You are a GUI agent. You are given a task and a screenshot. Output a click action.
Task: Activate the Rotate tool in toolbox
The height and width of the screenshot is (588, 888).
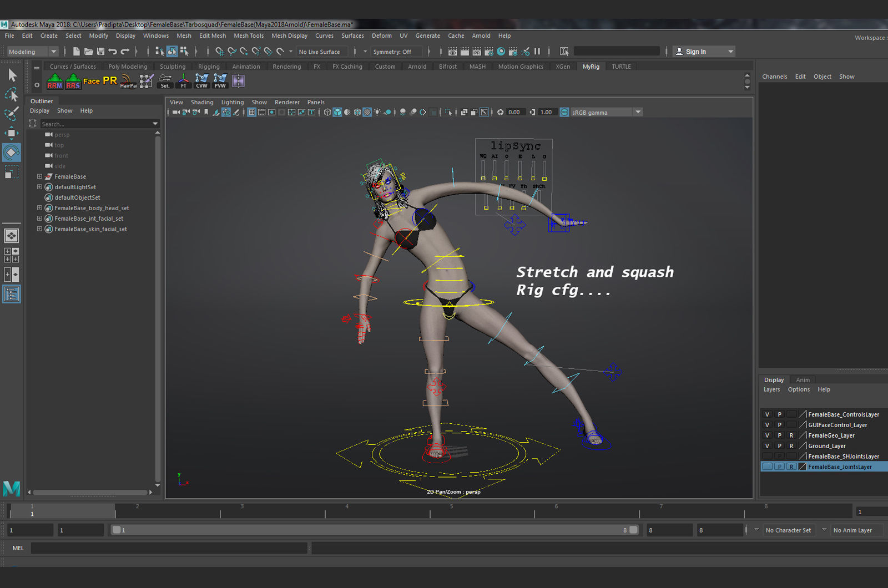(x=12, y=152)
